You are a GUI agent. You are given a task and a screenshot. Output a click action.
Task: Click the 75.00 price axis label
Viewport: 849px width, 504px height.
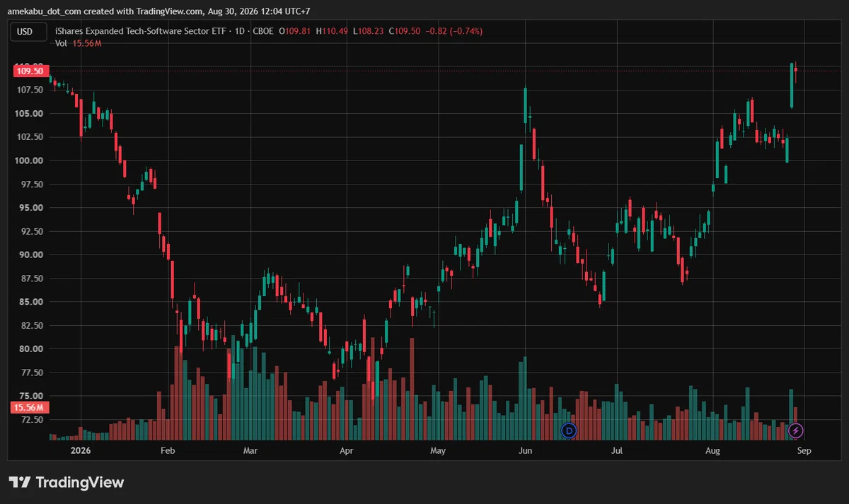click(x=31, y=396)
